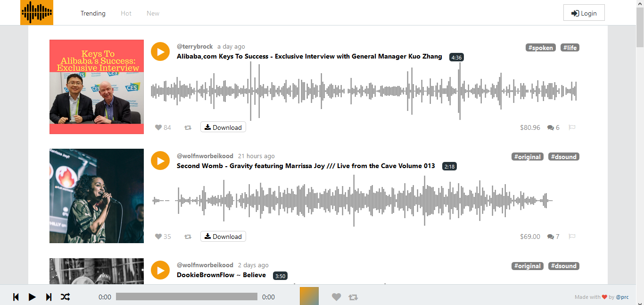Visit @wolfnworbeikood profile on DookieBrownFlow post
Viewport: 644px width, 305px height.
pos(205,265)
